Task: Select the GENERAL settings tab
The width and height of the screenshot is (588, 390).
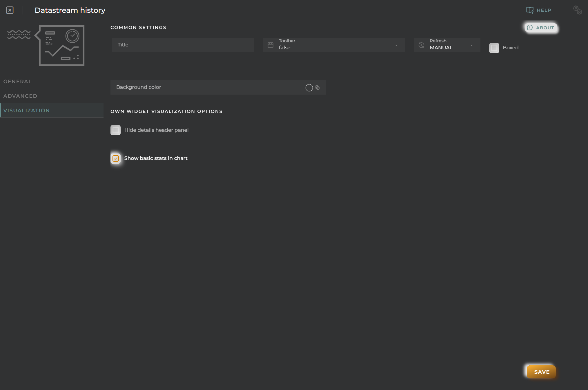Action: (17, 81)
